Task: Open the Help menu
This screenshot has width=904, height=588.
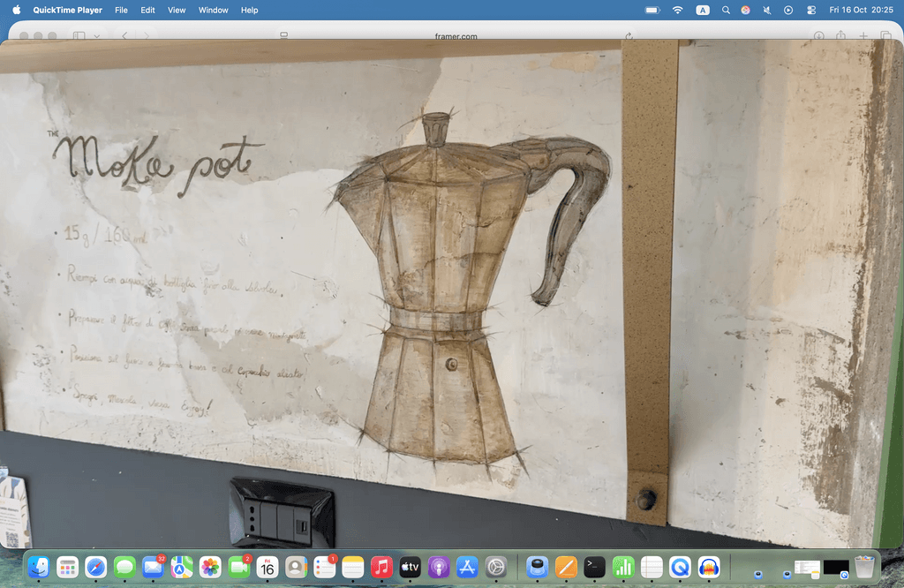Action: 249,10
